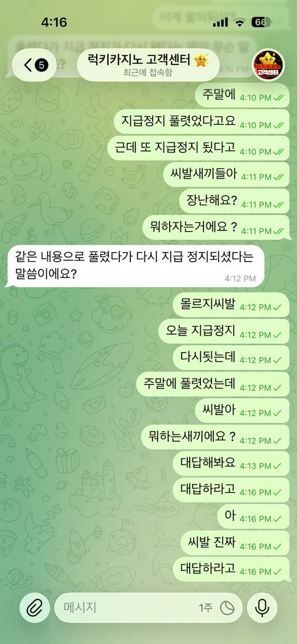297x644 pixels.
Task: Tap the paperclip attachment icon
Action: 35,608
